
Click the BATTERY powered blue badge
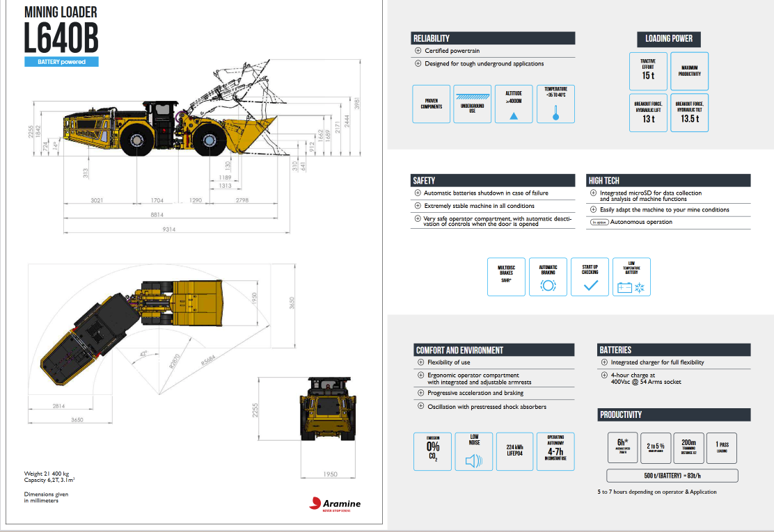coord(62,62)
